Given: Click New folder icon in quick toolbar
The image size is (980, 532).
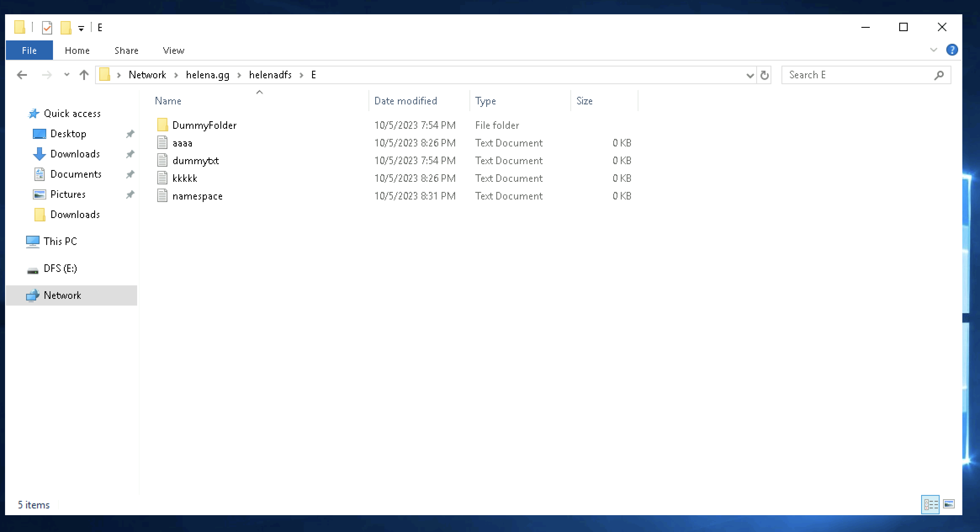Looking at the screenshot, I should 66,28.
